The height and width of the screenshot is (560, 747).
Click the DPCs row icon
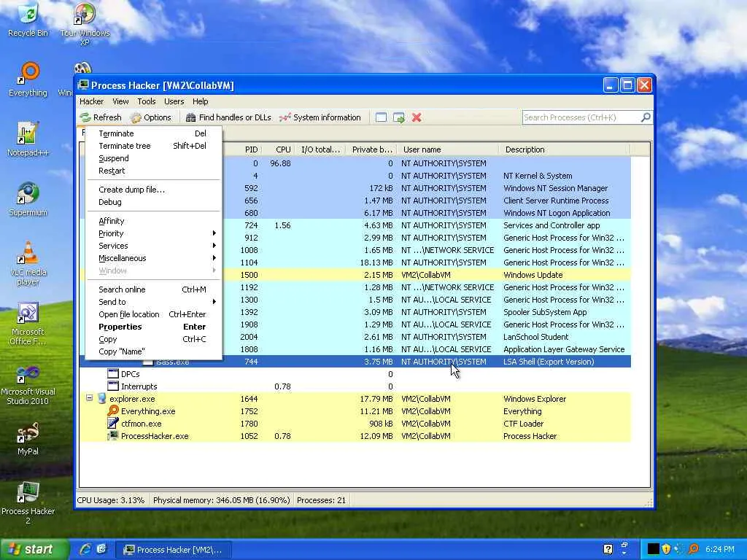point(113,374)
